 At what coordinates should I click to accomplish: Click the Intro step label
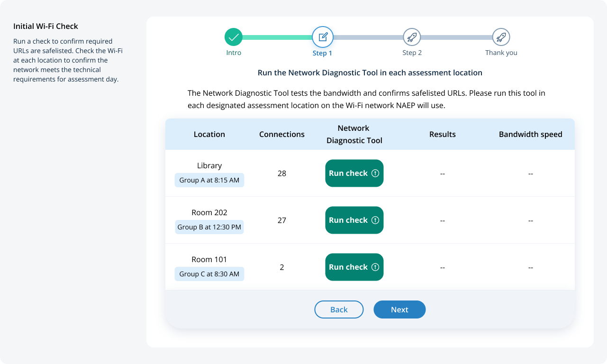pos(234,53)
